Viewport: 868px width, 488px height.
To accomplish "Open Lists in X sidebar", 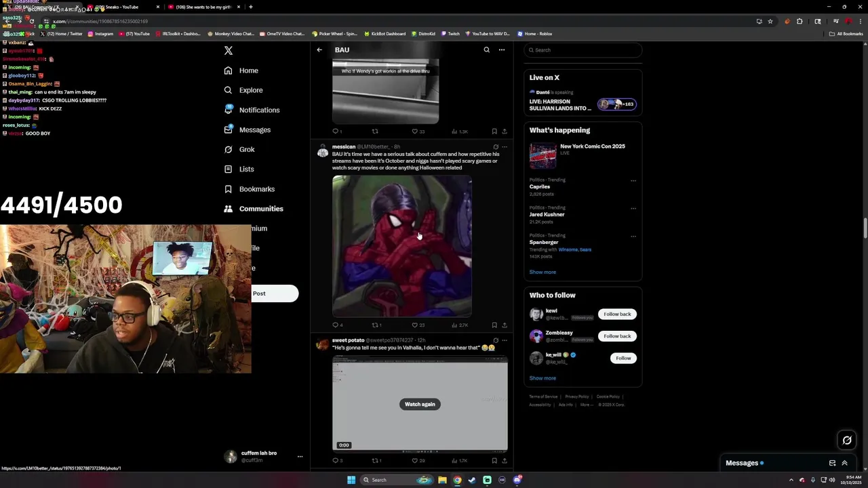I will [x=239, y=169].
